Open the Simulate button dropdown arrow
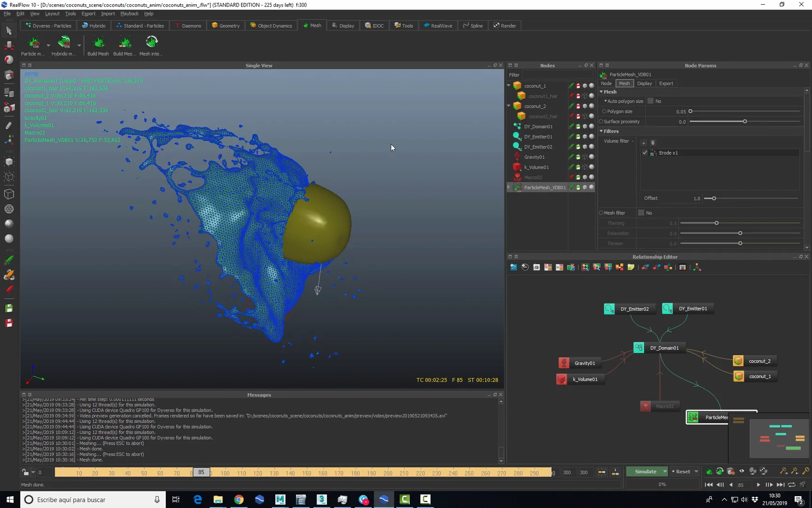This screenshot has height=508, width=812. pyautogui.click(x=664, y=472)
